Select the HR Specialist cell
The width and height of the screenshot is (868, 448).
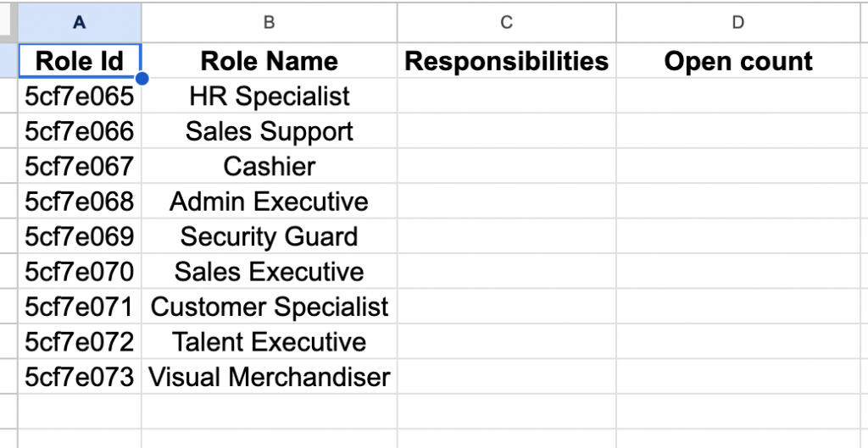point(269,96)
